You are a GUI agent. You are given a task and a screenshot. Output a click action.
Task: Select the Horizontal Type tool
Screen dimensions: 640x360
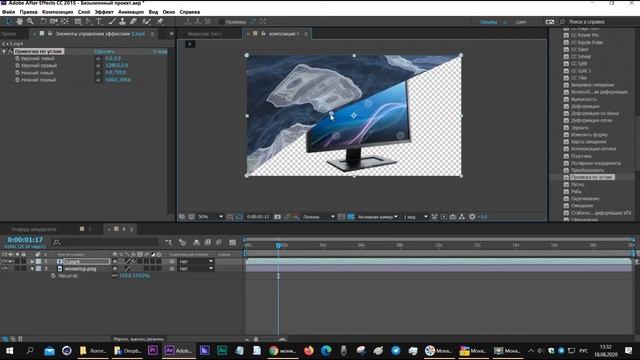[99, 21]
